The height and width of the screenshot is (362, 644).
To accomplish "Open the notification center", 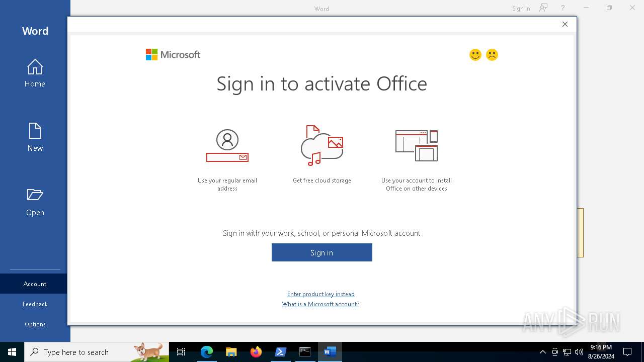I will tap(627, 352).
